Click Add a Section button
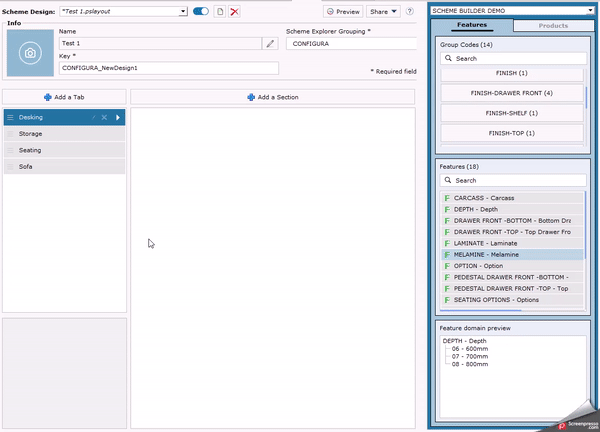Viewport: 600px width, 432px height. tap(272, 97)
